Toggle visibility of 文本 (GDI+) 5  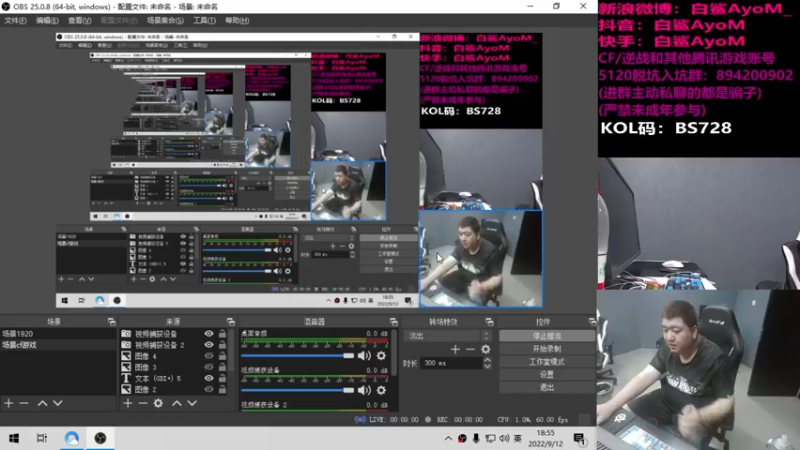tap(209, 378)
